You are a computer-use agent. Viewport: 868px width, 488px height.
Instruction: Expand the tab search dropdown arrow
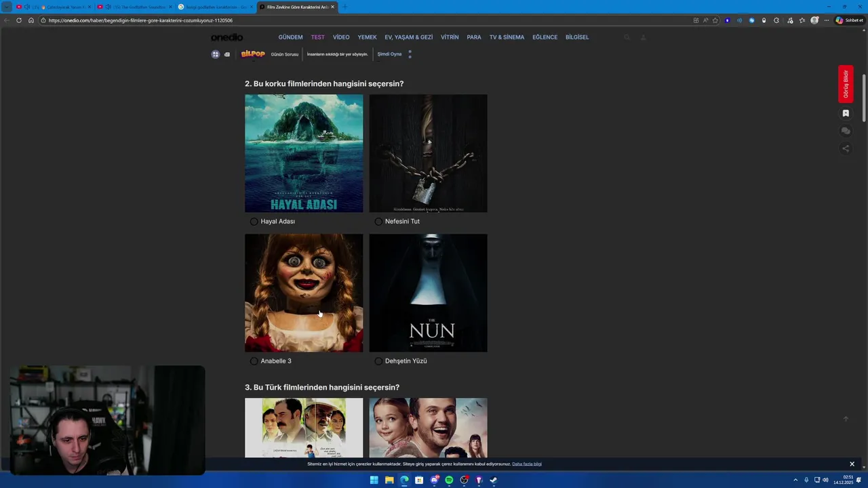point(7,7)
